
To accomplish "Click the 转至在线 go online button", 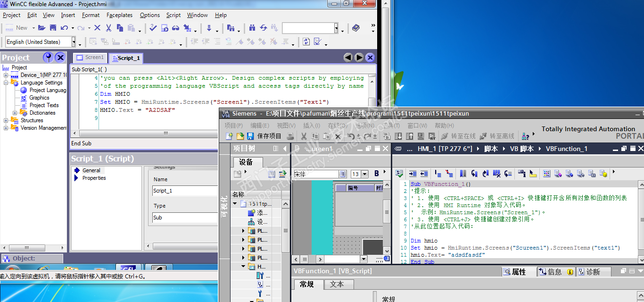I will [458, 136].
